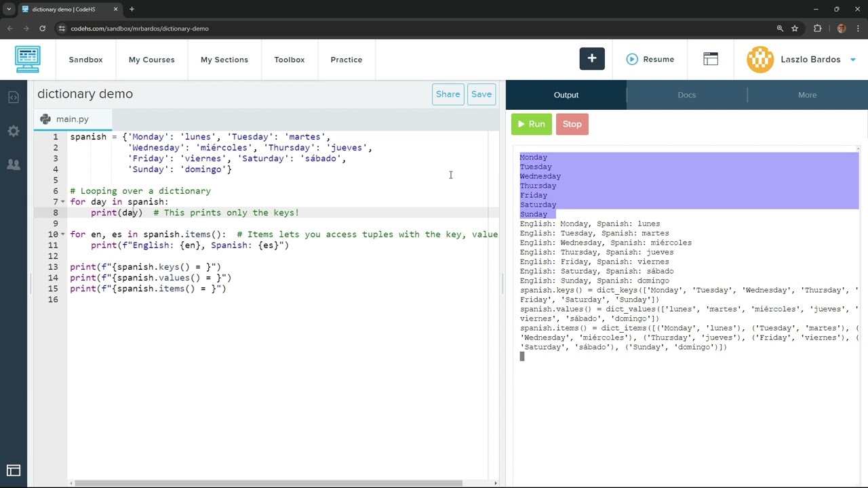Click the output line starting spanish.keys()
Image resolution: width=868 pixels, height=488 pixels.
pyautogui.click(x=689, y=290)
